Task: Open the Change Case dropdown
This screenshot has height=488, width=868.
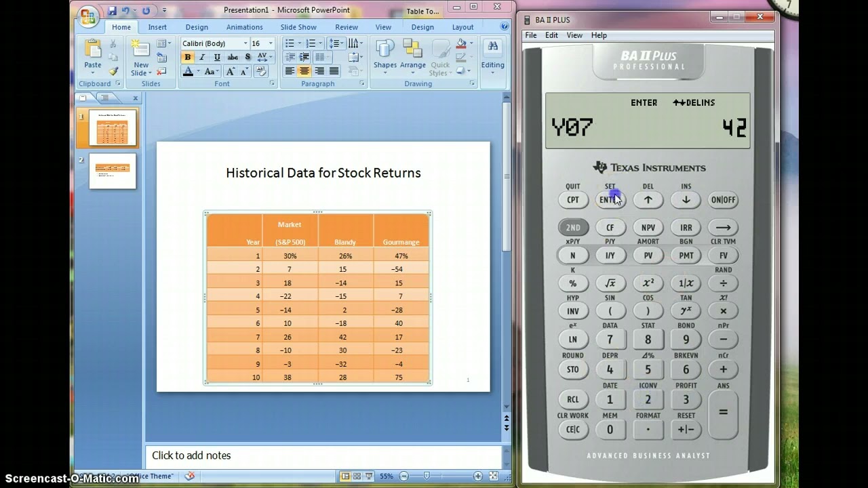Action: tap(212, 71)
